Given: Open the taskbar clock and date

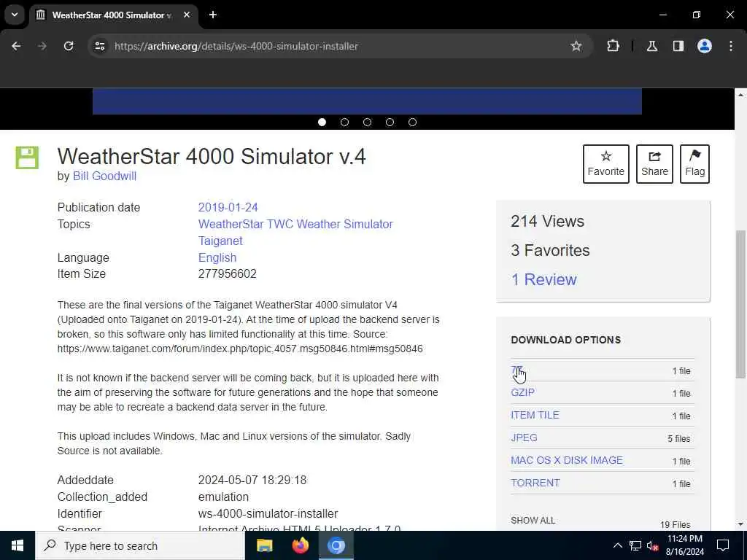Looking at the screenshot, I should [x=684, y=545].
